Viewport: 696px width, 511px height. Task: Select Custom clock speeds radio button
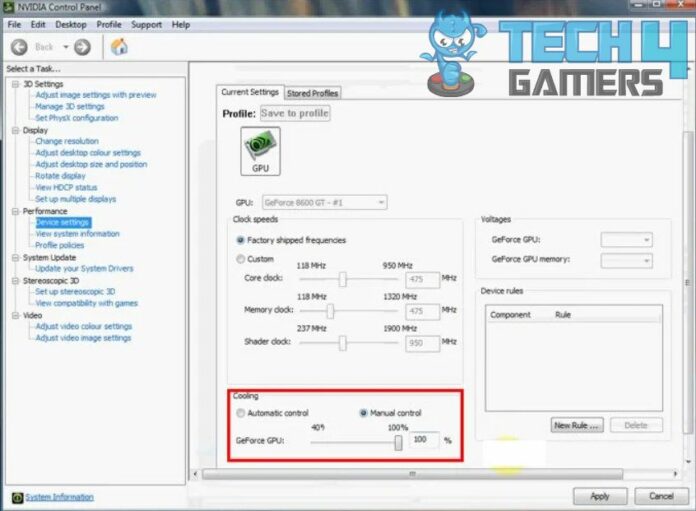tap(240, 259)
